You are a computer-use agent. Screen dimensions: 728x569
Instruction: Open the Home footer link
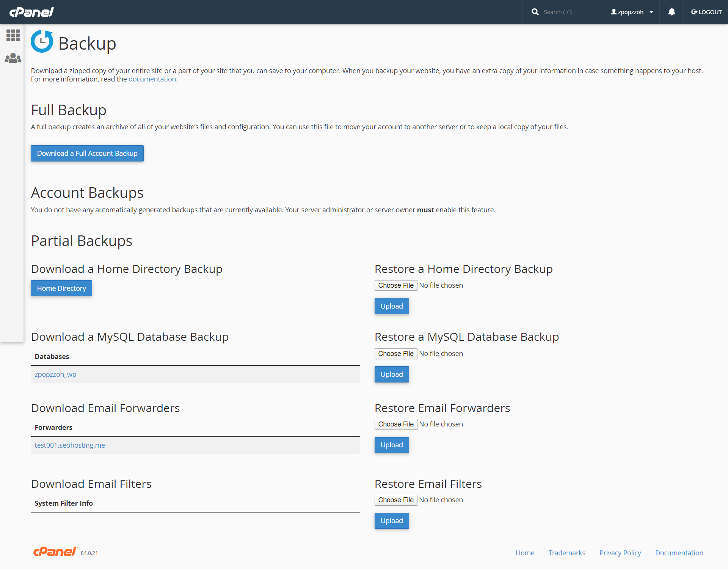(525, 553)
